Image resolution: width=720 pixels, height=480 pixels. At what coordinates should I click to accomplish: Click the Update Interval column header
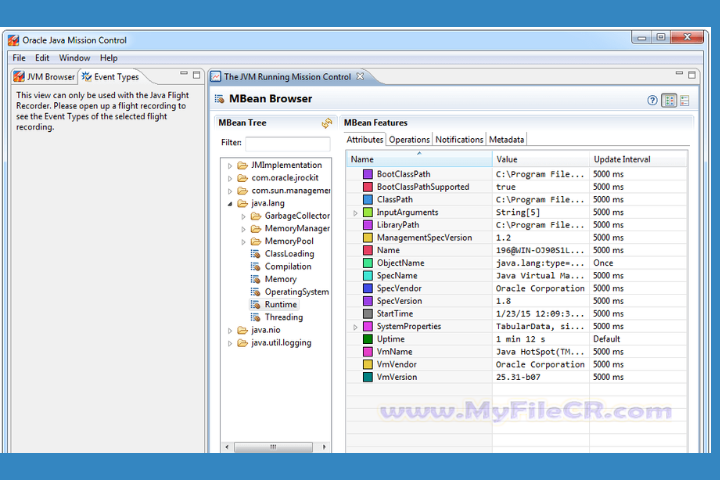(x=638, y=159)
